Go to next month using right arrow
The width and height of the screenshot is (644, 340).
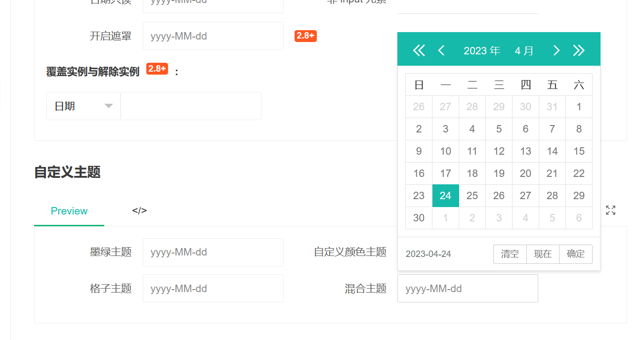pyautogui.click(x=557, y=49)
